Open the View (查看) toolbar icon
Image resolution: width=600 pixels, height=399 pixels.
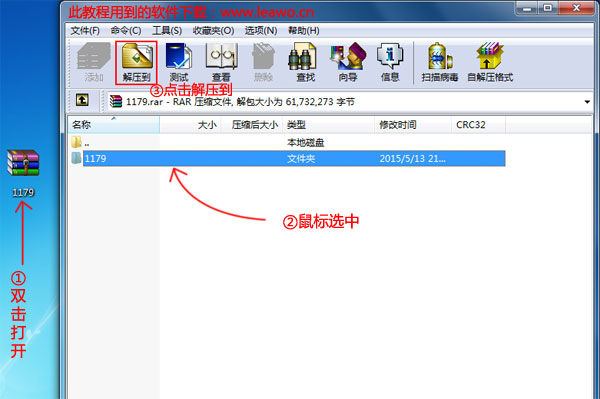click(221, 63)
